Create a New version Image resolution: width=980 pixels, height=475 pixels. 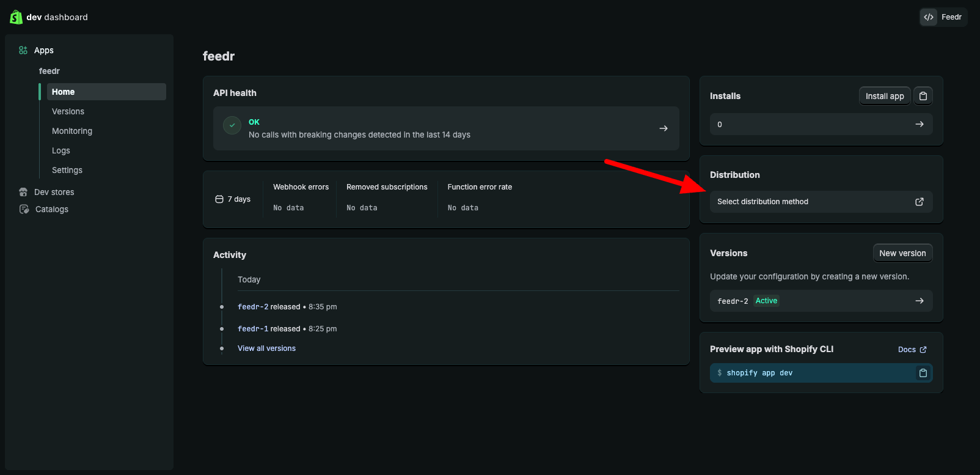tap(902, 253)
